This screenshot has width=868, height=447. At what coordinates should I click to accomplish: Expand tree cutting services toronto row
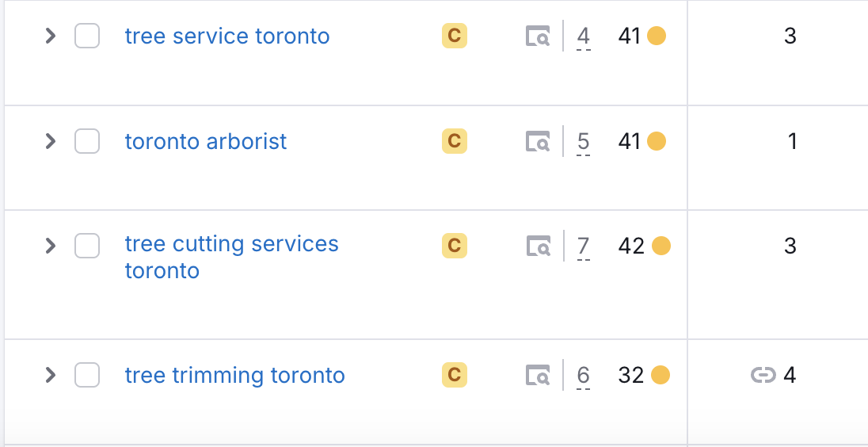(51, 246)
